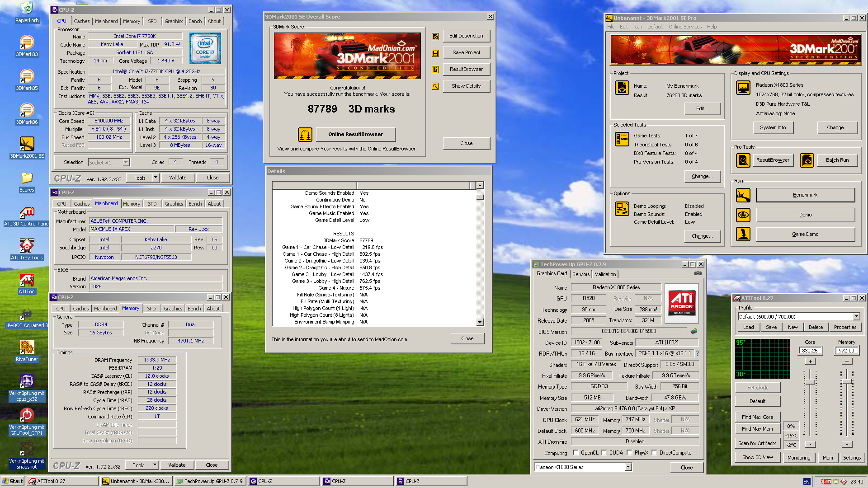Switch to TechPowerUp GPU-Z taskbar button

(210, 481)
